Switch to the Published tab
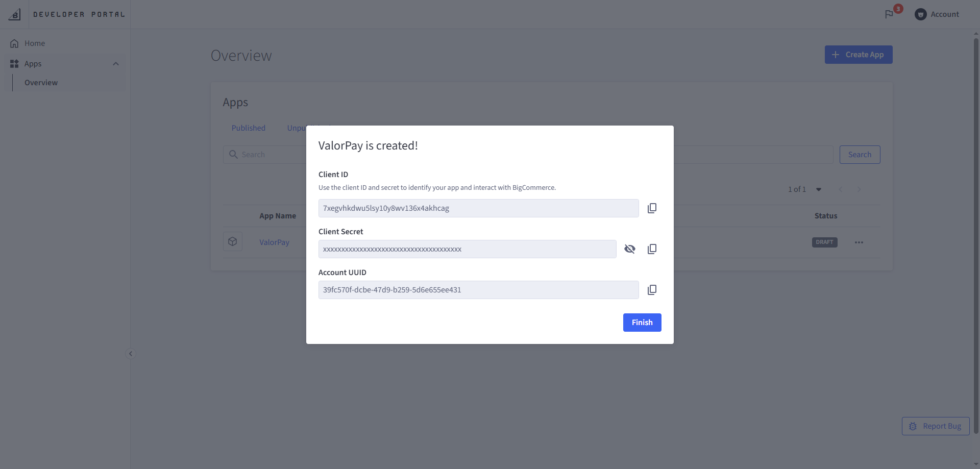The image size is (980, 469). (249, 128)
